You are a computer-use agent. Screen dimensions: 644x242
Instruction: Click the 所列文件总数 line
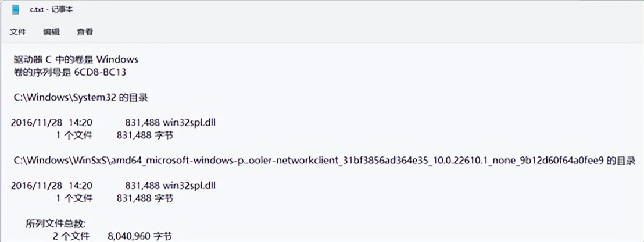point(55,223)
